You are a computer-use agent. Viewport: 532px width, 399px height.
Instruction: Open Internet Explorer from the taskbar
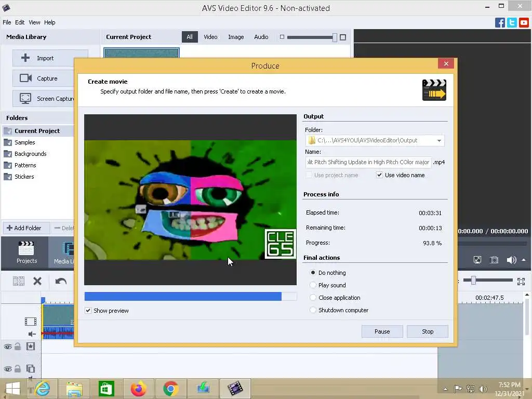[x=43, y=389]
